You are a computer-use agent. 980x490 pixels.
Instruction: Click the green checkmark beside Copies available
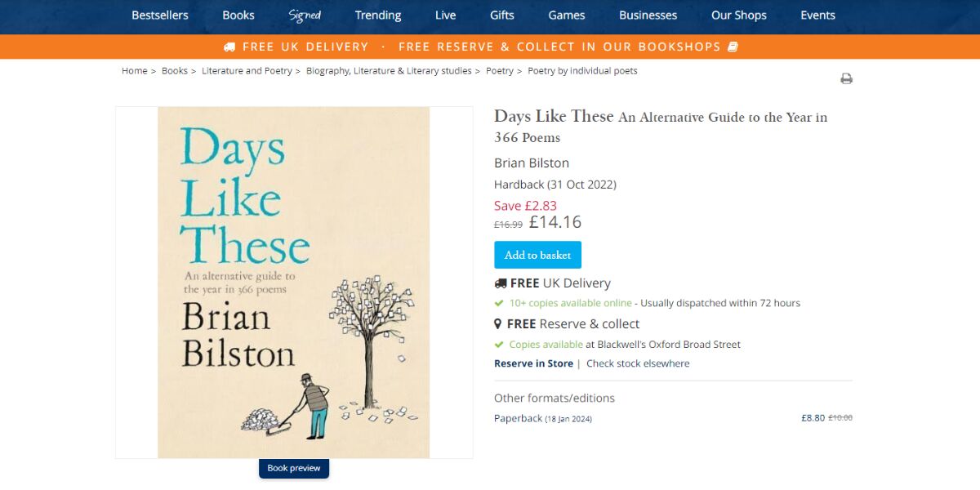(498, 344)
